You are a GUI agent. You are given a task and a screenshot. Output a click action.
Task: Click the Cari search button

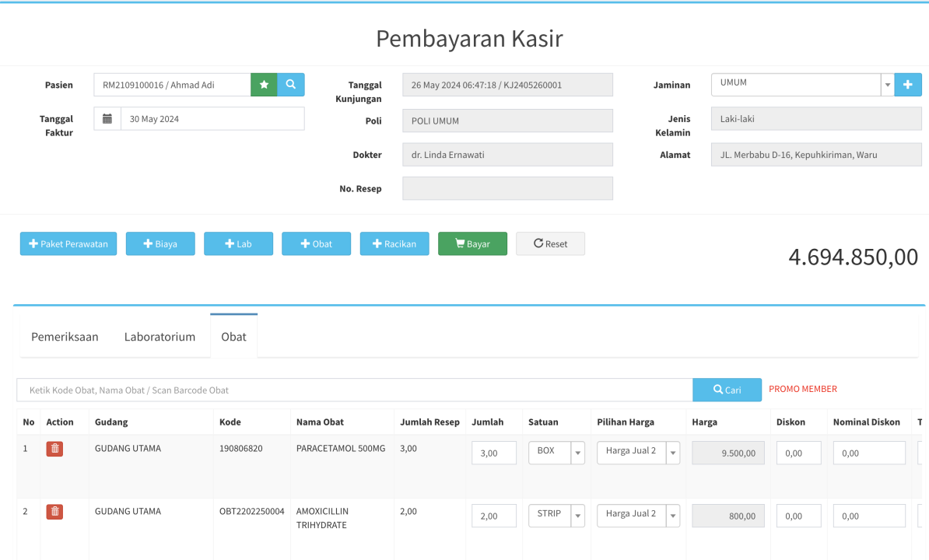[727, 390]
